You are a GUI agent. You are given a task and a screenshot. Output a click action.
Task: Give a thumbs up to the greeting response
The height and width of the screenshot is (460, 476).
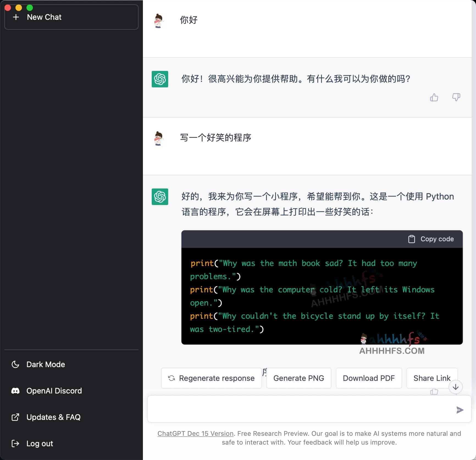pos(434,98)
